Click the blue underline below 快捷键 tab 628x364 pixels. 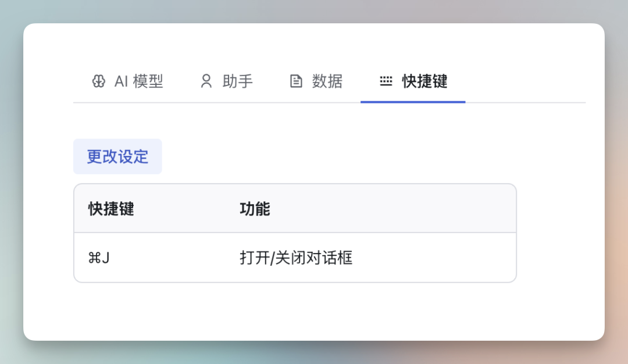click(413, 102)
